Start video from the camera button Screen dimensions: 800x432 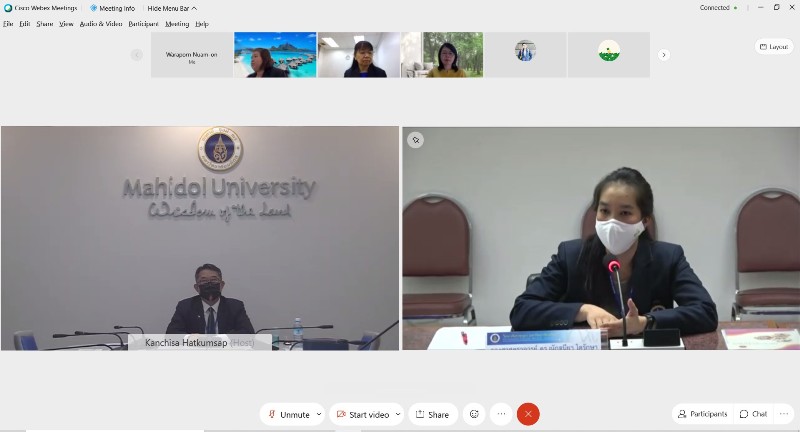(361, 414)
